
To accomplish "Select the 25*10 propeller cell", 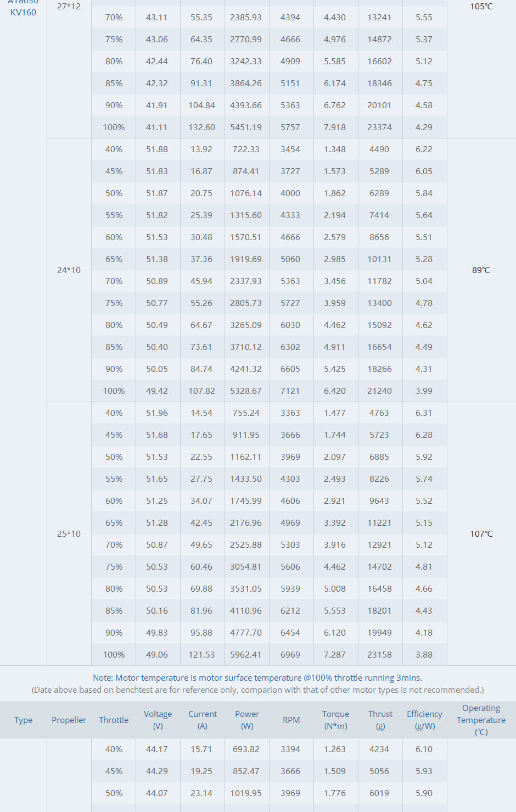I will click(x=69, y=533).
